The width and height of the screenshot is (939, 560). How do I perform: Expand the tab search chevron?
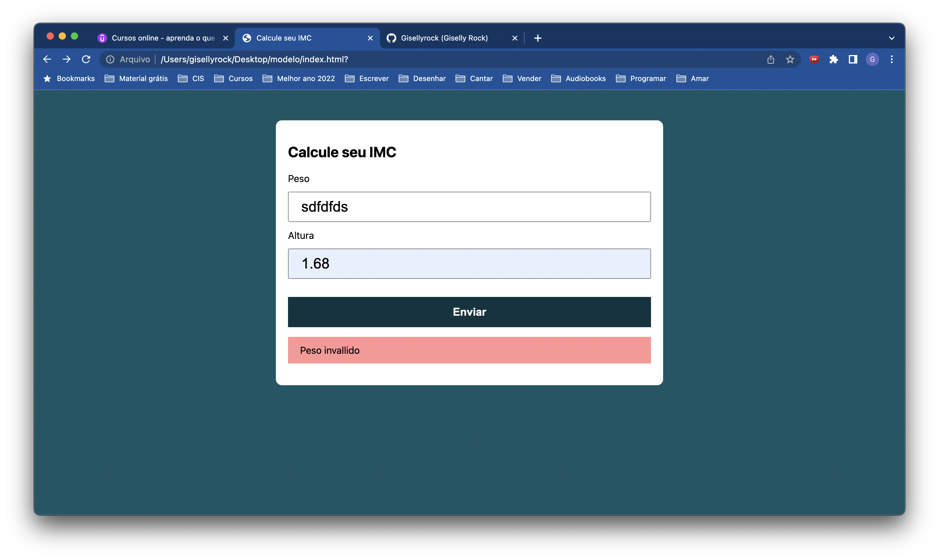pos(892,38)
